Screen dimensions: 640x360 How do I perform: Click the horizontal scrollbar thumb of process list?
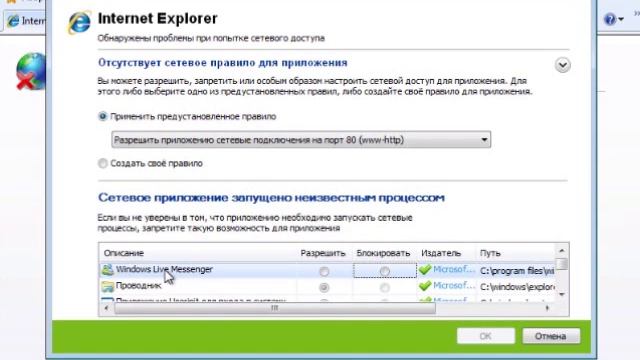click(275, 308)
